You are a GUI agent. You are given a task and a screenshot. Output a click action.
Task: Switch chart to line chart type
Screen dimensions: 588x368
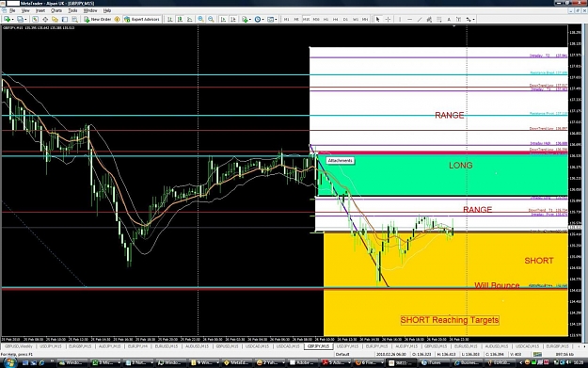point(190,19)
